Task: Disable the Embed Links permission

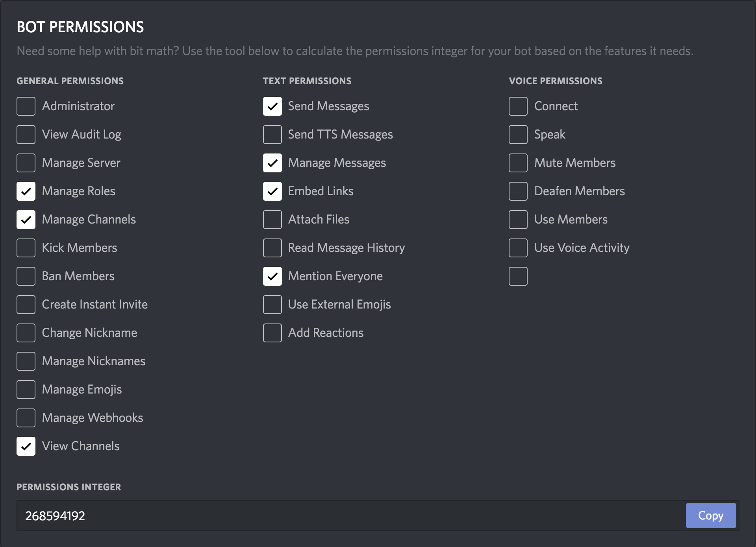Action: click(272, 191)
